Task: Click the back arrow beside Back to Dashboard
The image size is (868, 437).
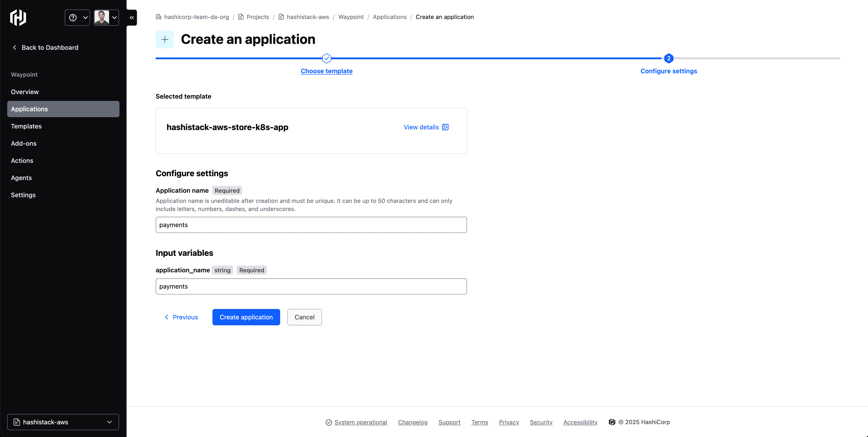Action: click(14, 47)
